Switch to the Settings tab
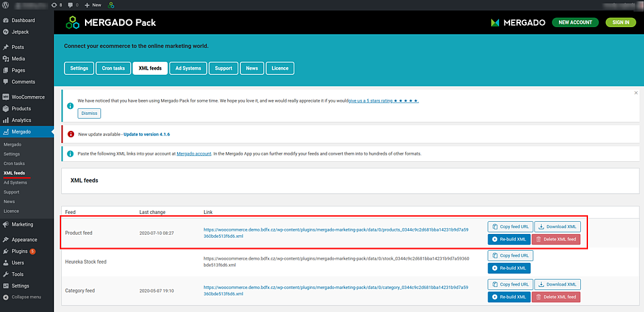The image size is (644, 312). click(79, 68)
